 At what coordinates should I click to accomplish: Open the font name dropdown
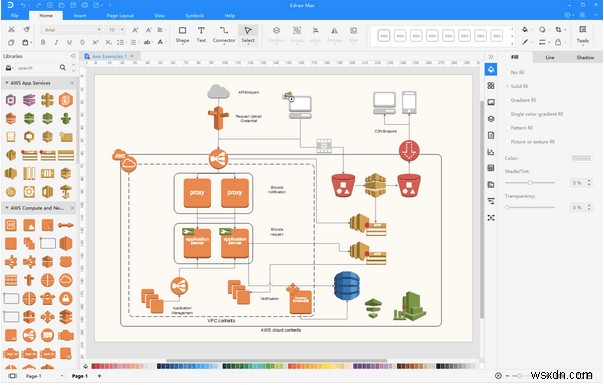coord(99,30)
